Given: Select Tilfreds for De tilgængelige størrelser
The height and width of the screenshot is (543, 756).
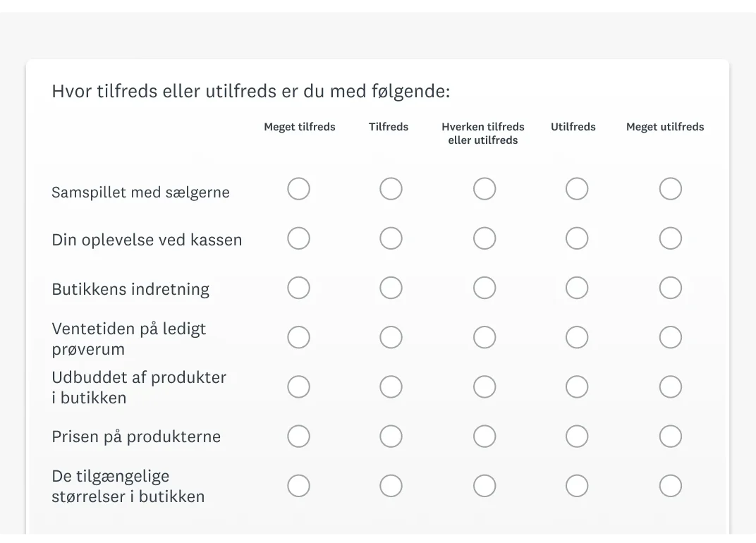Looking at the screenshot, I should coord(391,486).
